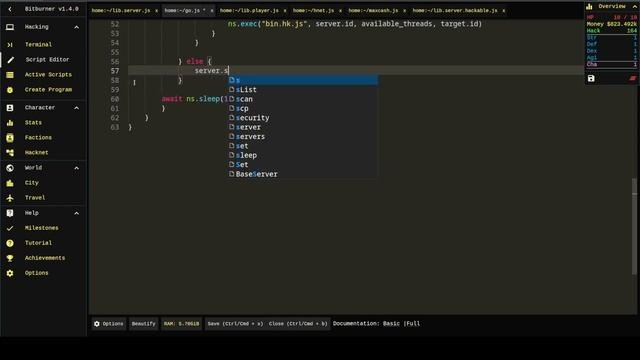Switch to home:~/lib.server.js tab
Screen dimensions: 640x360
click(x=121, y=11)
